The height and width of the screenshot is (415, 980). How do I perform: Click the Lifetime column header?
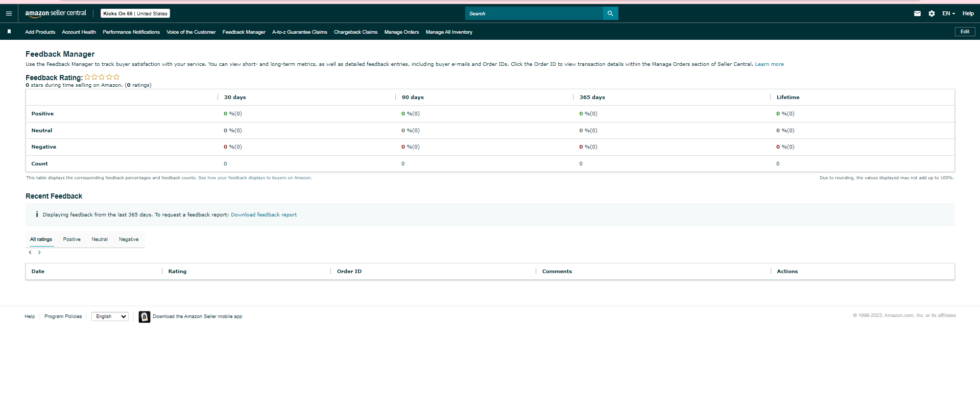[x=788, y=97]
